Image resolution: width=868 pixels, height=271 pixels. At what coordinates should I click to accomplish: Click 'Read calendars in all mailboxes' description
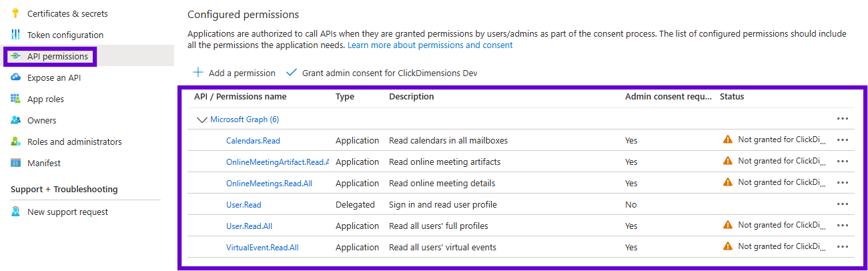pos(448,141)
